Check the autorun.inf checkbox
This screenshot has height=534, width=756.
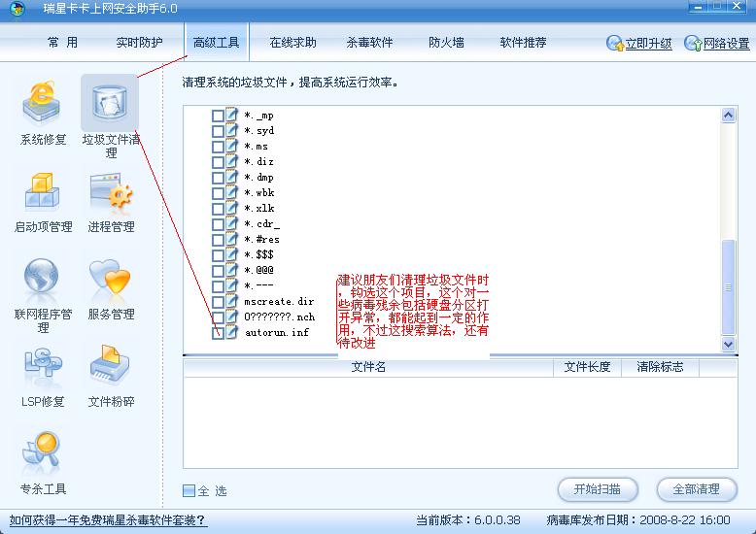[218, 333]
